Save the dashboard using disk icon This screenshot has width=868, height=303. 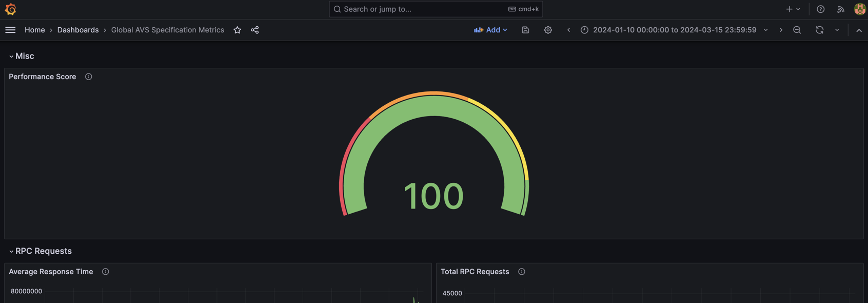click(x=525, y=30)
